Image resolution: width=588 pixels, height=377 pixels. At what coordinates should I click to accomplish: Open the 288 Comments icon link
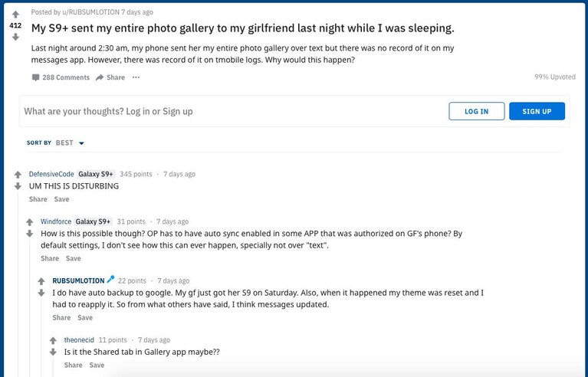61,77
